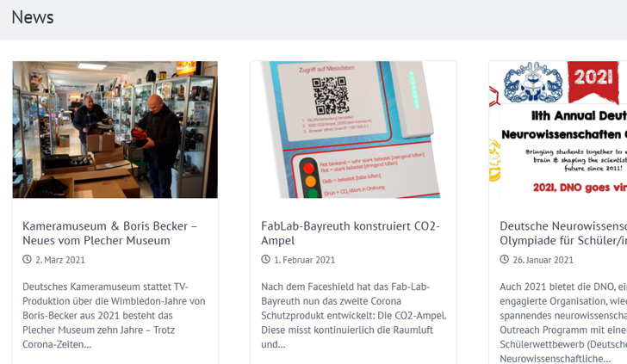Click the 2021 Neurowissenschaften Olympiade poster image
Screen dimensions: 627x364
tap(558, 129)
